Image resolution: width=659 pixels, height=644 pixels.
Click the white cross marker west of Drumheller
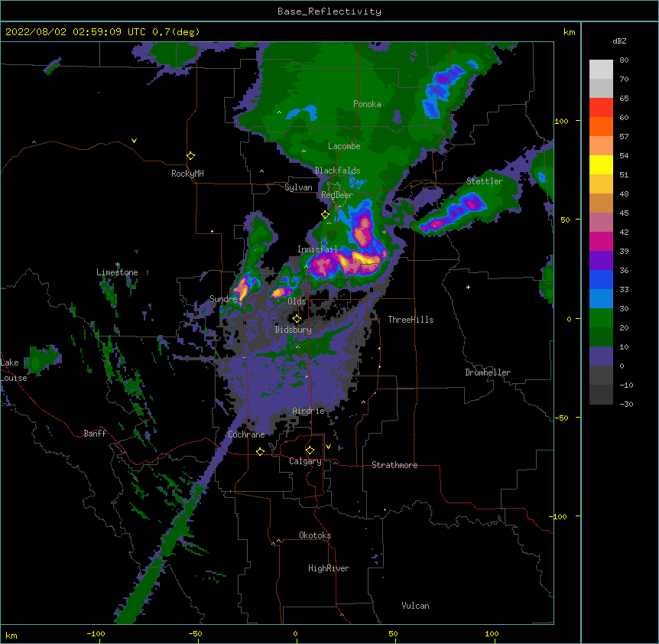pyautogui.click(x=468, y=287)
